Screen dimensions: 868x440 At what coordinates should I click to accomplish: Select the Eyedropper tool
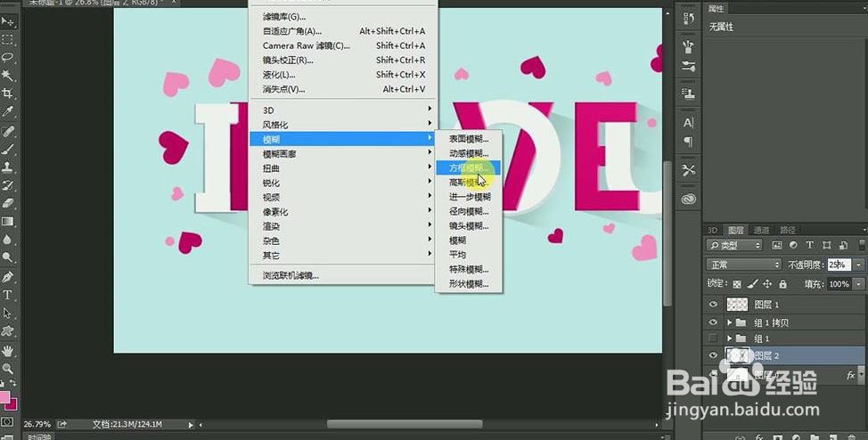(x=8, y=111)
